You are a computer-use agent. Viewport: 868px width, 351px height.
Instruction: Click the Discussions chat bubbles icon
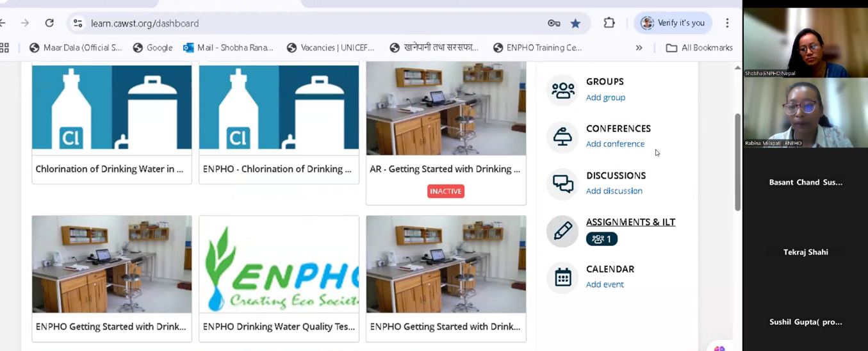tap(562, 184)
